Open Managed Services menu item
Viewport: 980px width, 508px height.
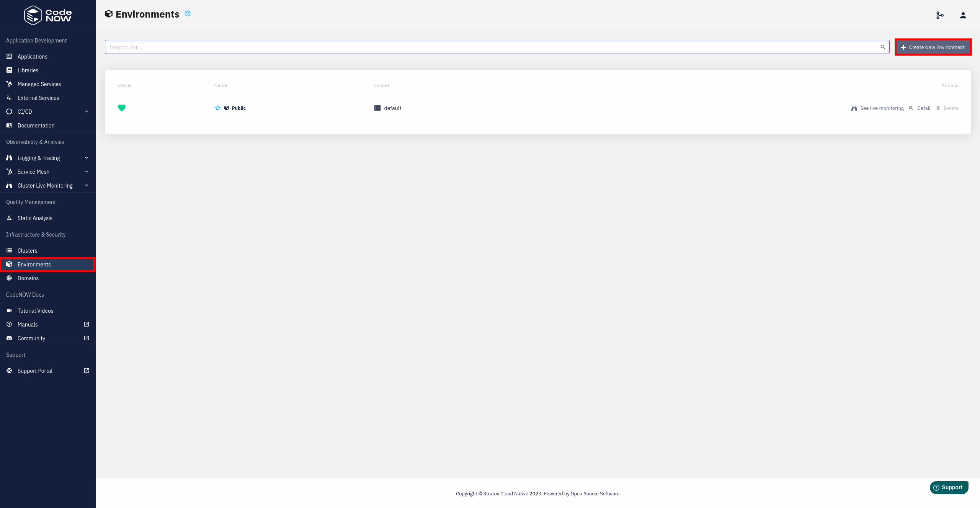(x=48, y=84)
